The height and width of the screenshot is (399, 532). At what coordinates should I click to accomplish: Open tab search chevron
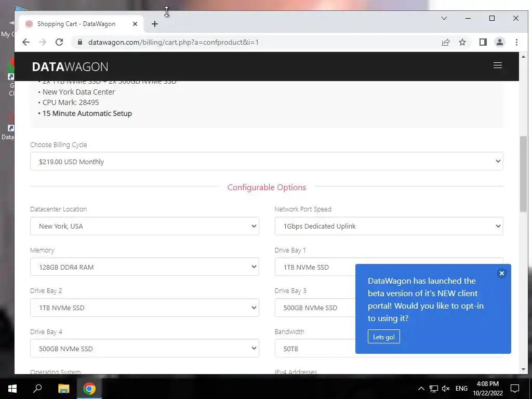(444, 18)
